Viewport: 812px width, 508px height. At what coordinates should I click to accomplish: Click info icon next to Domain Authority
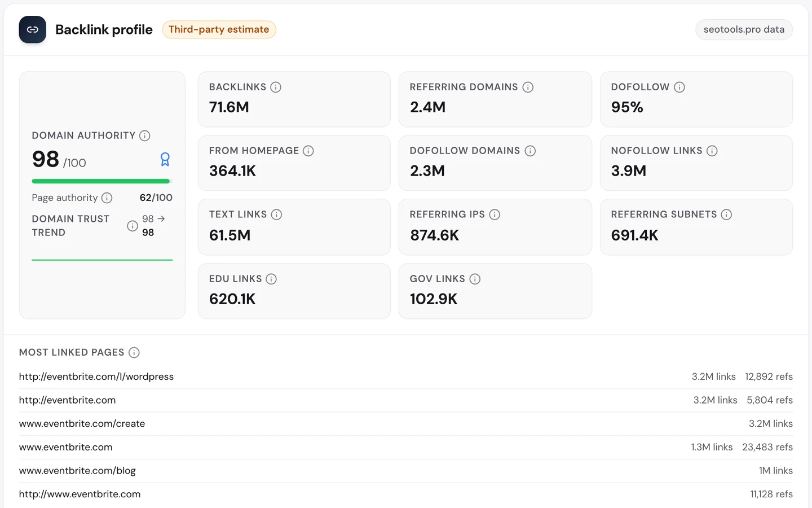[145, 135]
